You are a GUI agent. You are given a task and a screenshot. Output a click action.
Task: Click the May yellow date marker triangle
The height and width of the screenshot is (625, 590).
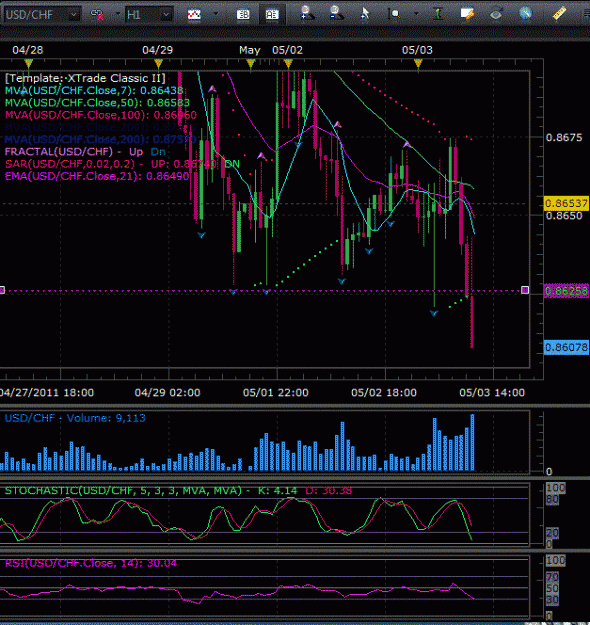click(x=250, y=63)
